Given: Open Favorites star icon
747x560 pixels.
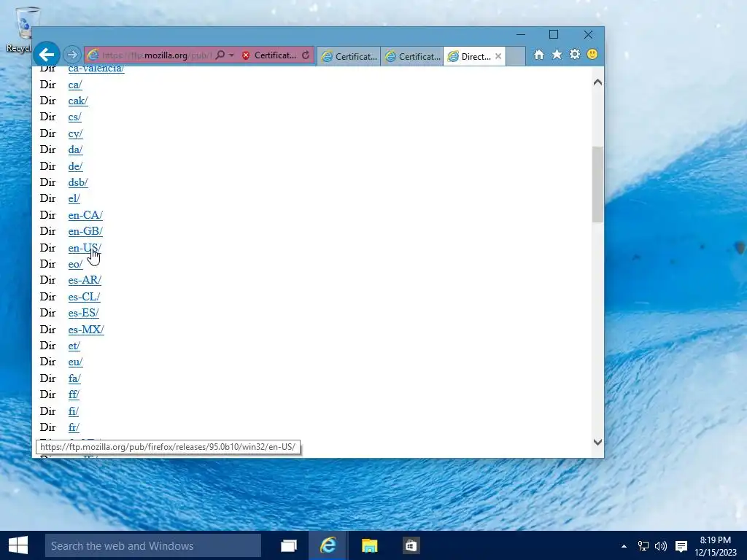Looking at the screenshot, I should click(x=557, y=55).
